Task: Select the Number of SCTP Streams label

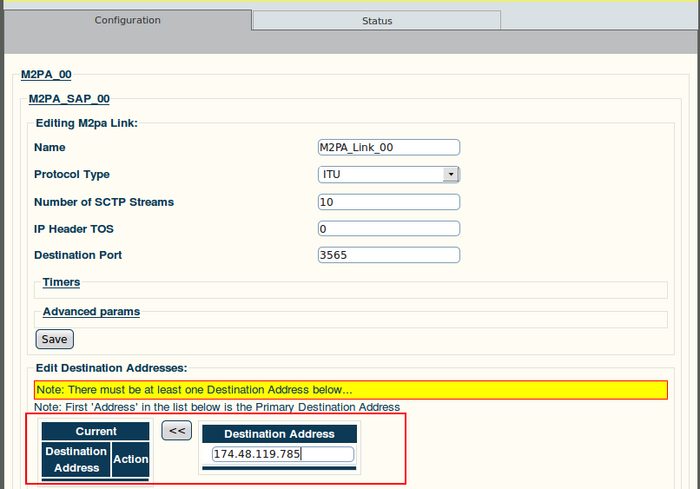Action: tap(104, 202)
